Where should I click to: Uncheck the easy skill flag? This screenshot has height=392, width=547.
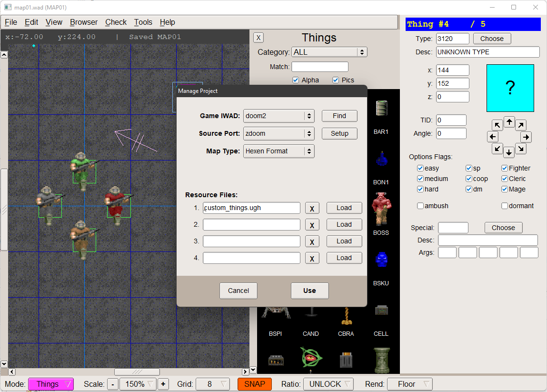pyautogui.click(x=420, y=168)
